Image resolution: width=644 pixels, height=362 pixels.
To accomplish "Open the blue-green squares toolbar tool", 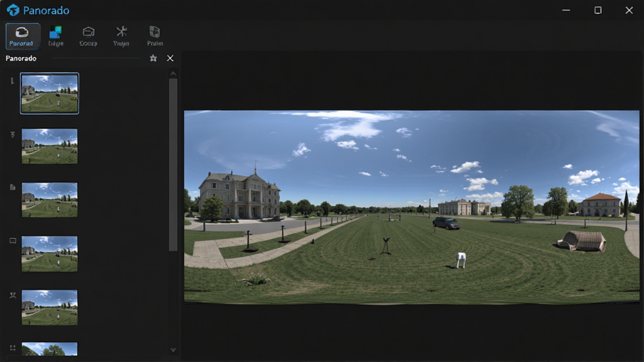I will [x=55, y=36].
